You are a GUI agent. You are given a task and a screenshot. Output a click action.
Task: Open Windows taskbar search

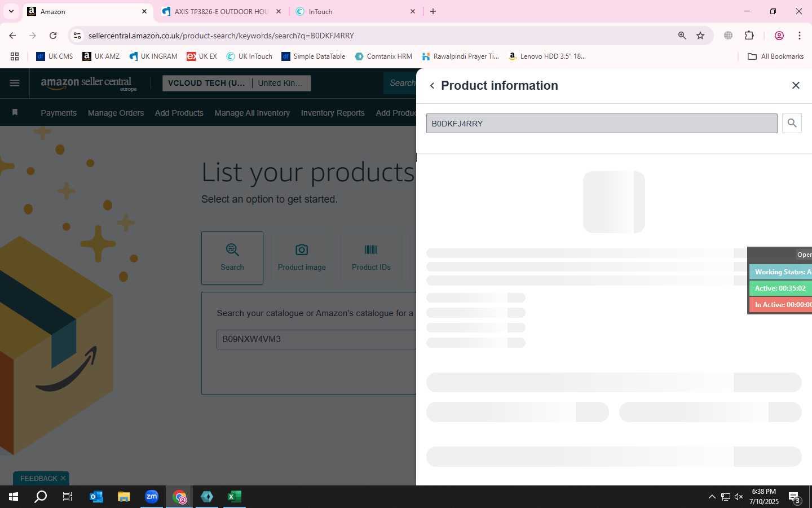pos(41,497)
